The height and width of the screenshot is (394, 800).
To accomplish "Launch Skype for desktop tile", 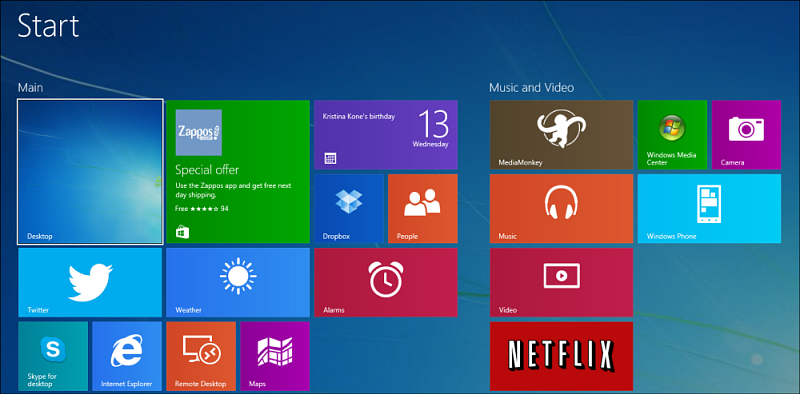I will pyautogui.click(x=53, y=356).
